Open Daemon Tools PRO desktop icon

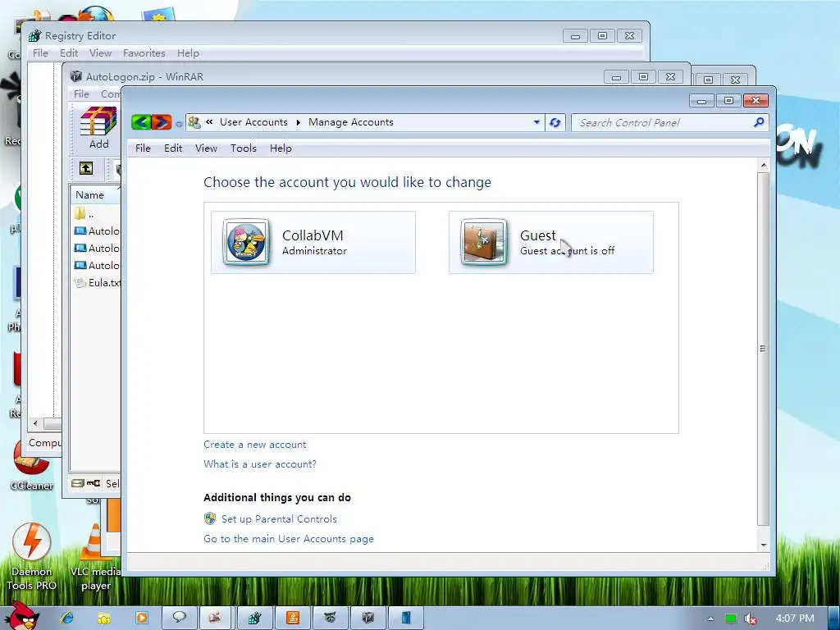point(31,557)
